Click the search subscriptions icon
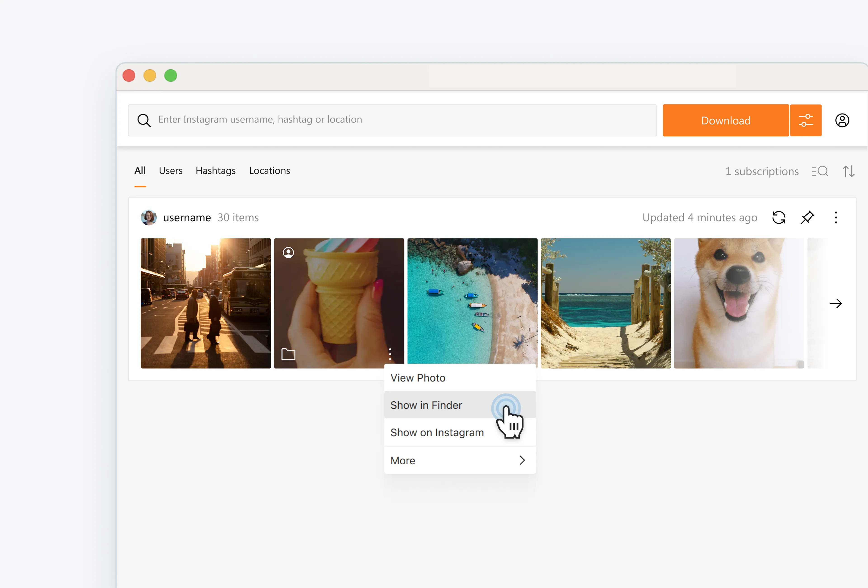This screenshot has height=588, width=868. pos(820,171)
